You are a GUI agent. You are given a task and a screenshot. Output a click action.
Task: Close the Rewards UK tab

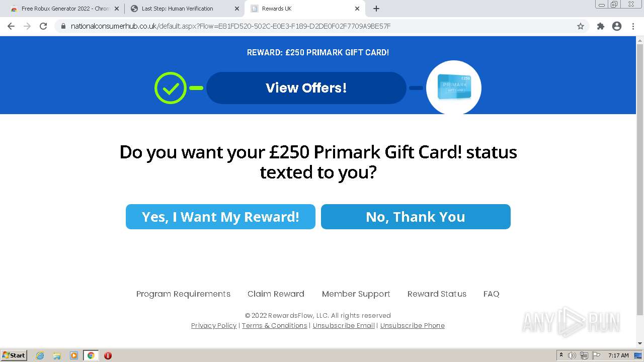coord(357,9)
